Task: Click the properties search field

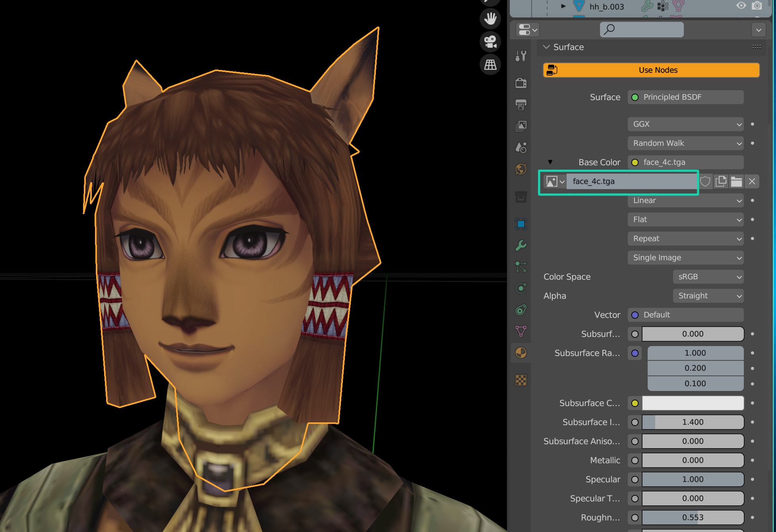Action: 642,30
